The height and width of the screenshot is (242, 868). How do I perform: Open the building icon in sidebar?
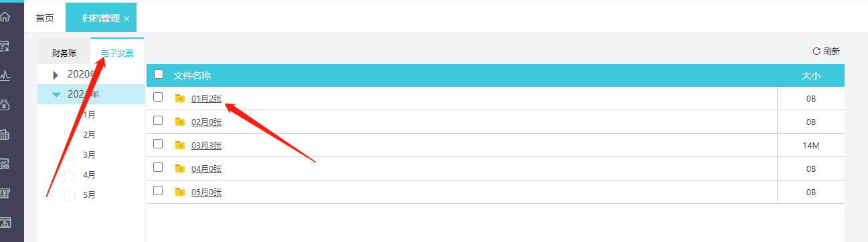pos(5,134)
